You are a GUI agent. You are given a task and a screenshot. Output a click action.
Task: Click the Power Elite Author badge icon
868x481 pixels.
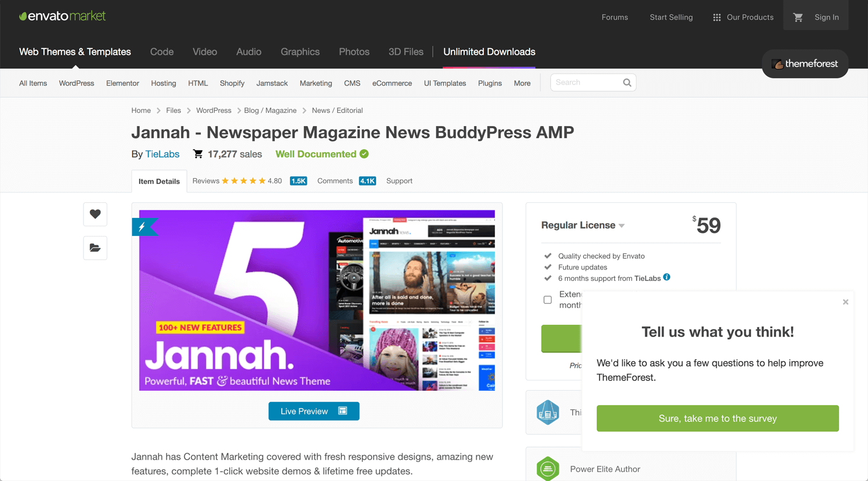[547, 469]
